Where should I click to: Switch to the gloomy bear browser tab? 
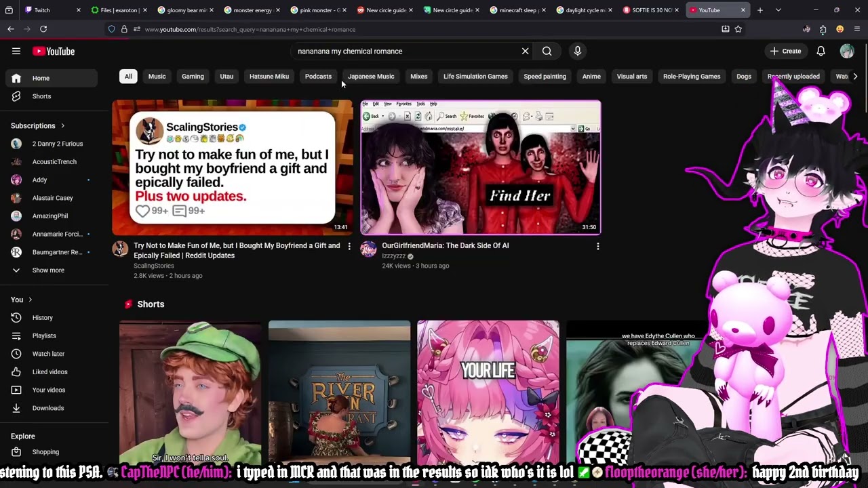184,10
